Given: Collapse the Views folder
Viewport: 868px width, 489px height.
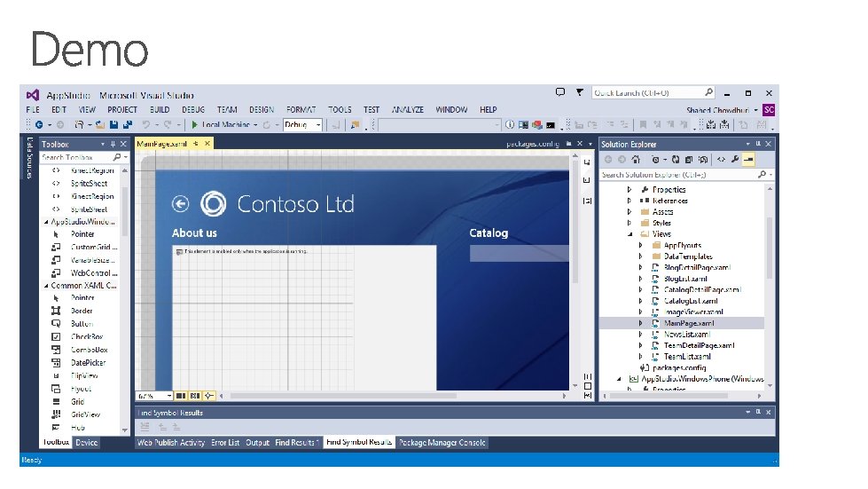Looking at the screenshot, I should pyautogui.click(x=629, y=234).
